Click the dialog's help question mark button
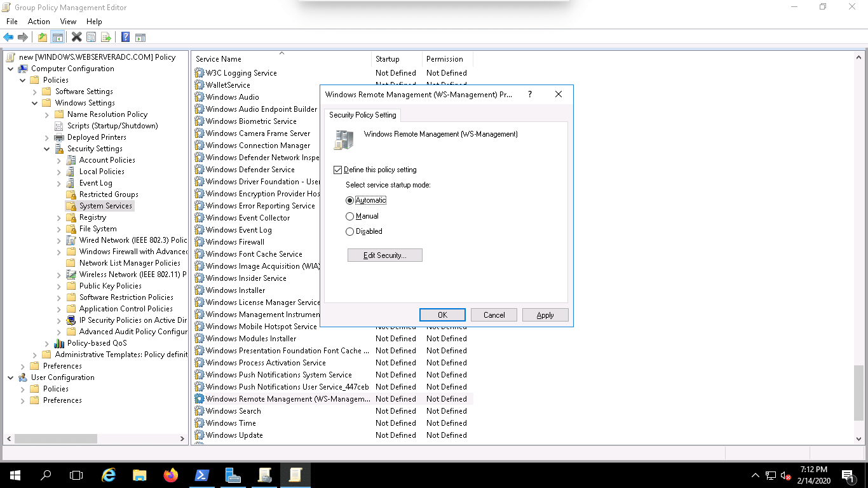The height and width of the screenshot is (488, 868). (x=530, y=94)
